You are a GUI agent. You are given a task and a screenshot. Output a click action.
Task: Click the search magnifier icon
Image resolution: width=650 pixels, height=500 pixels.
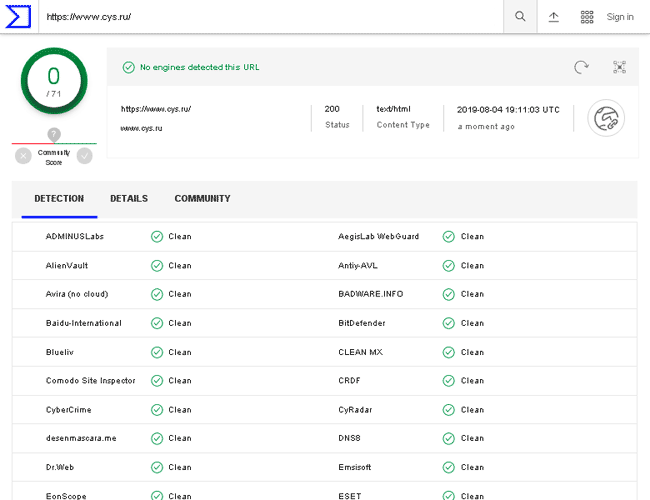click(x=520, y=17)
